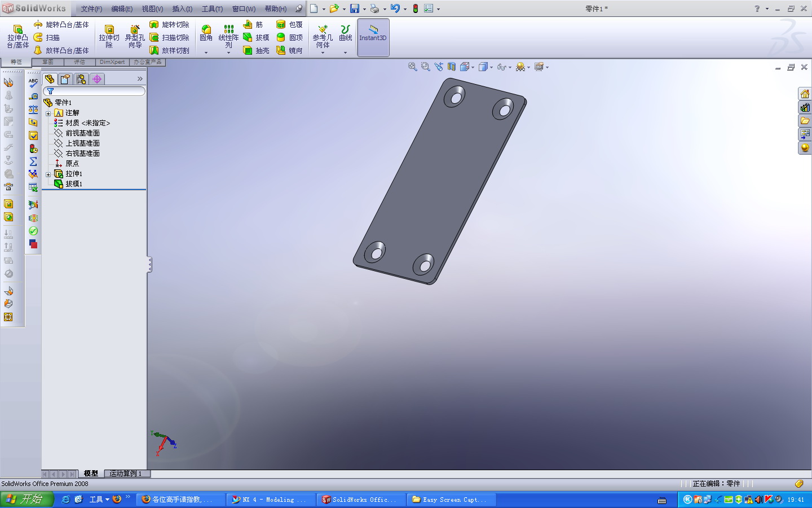Click the Section View icon
The height and width of the screenshot is (508, 812).
point(452,67)
